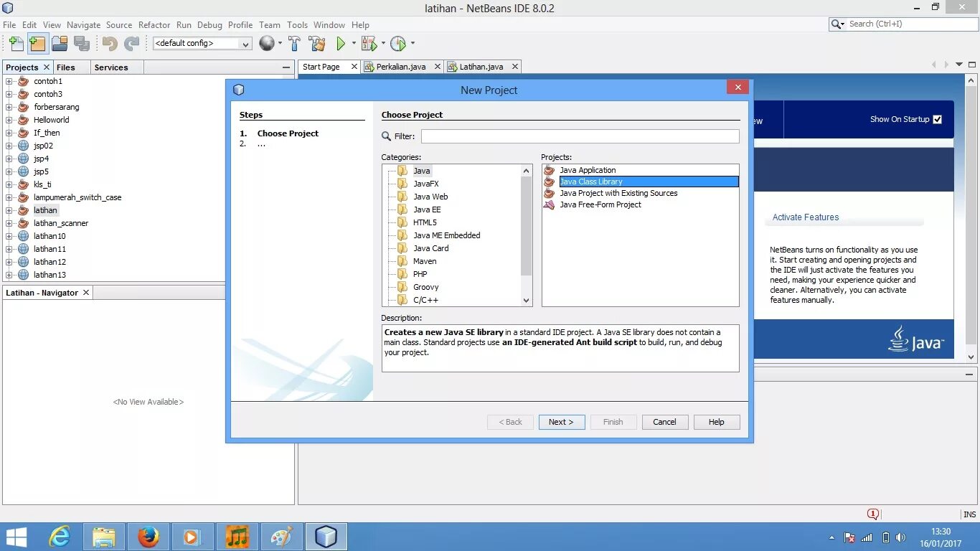980x551 pixels.
Task: Click the Next button in dialog
Action: [562, 422]
